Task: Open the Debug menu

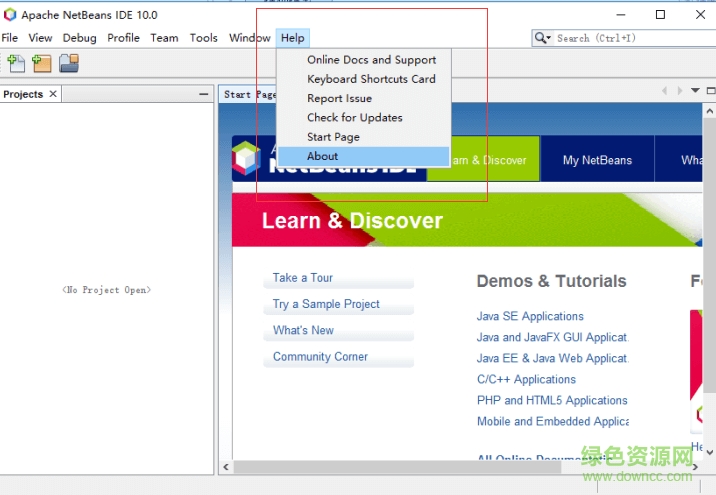Action: pyautogui.click(x=79, y=38)
